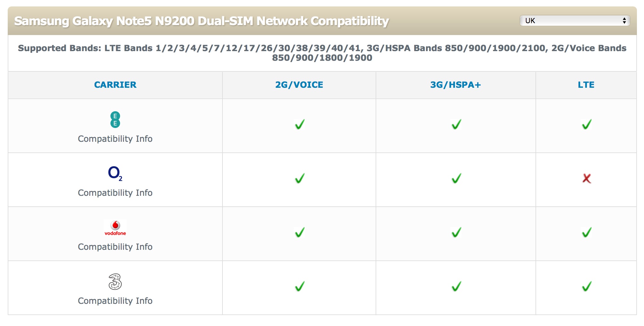Click the EE carrier logo
Image resolution: width=644 pixels, height=326 pixels.
point(115,120)
